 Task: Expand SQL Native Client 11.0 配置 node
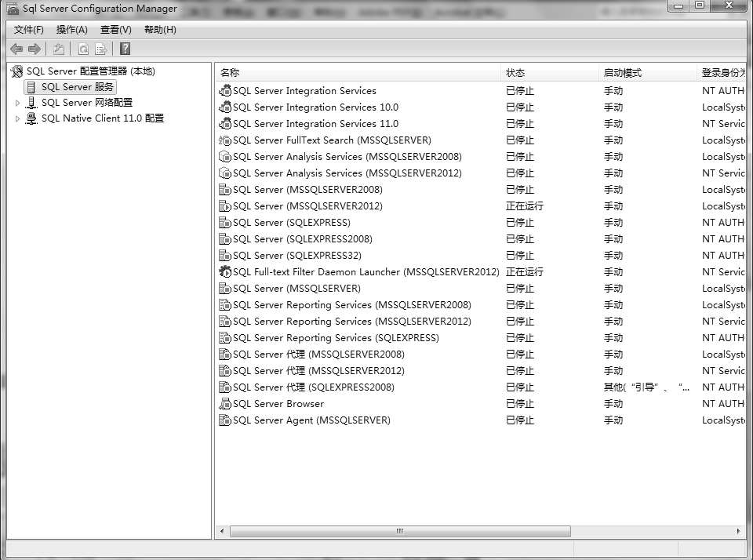18,119
